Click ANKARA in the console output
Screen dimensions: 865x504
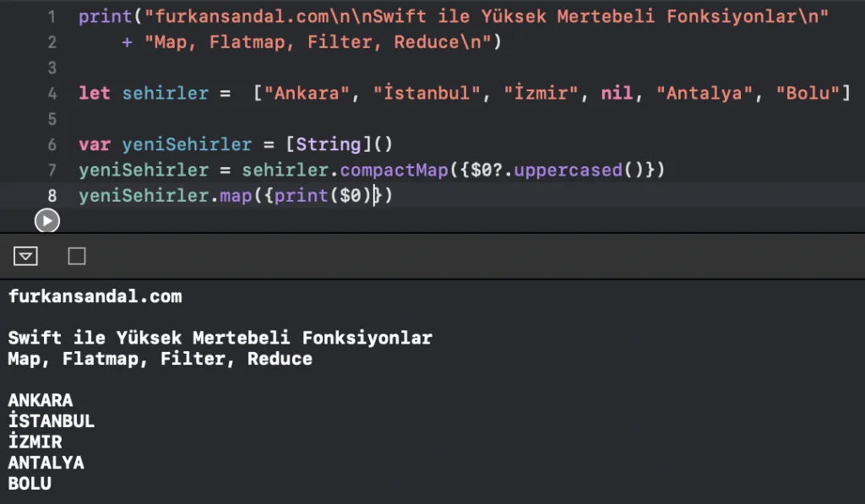pos(41,400)
